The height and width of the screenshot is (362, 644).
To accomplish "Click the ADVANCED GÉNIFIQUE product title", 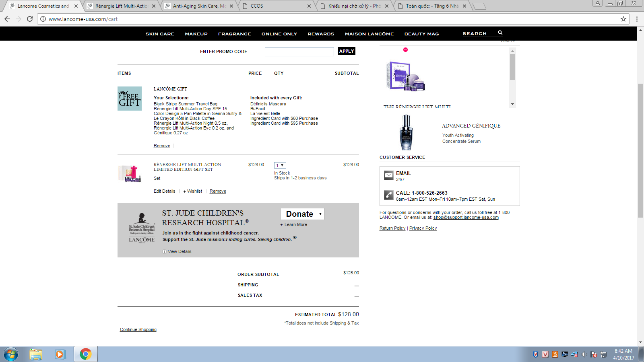I will pos(471,126).
